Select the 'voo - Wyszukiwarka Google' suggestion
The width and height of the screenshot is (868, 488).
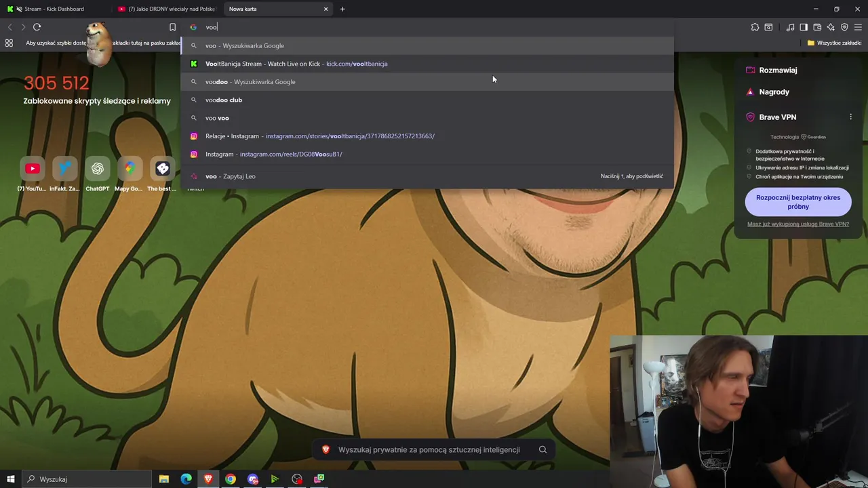click(427, 45)
